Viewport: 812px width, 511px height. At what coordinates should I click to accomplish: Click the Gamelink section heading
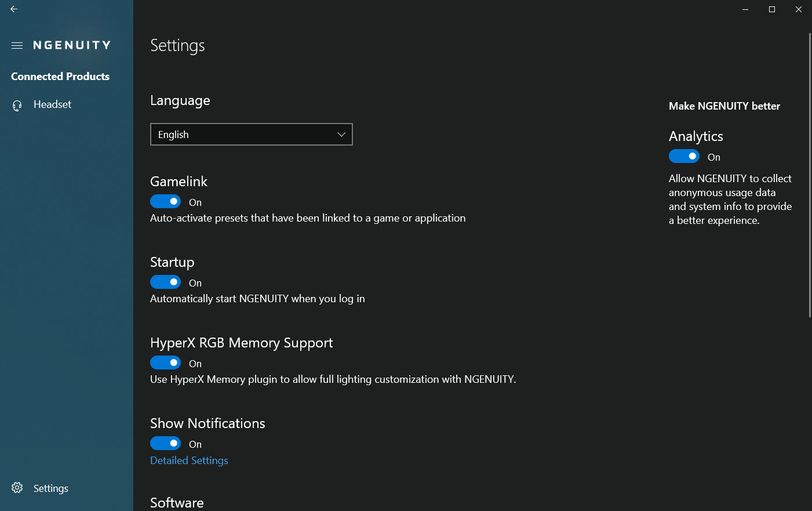click(179, 182)
